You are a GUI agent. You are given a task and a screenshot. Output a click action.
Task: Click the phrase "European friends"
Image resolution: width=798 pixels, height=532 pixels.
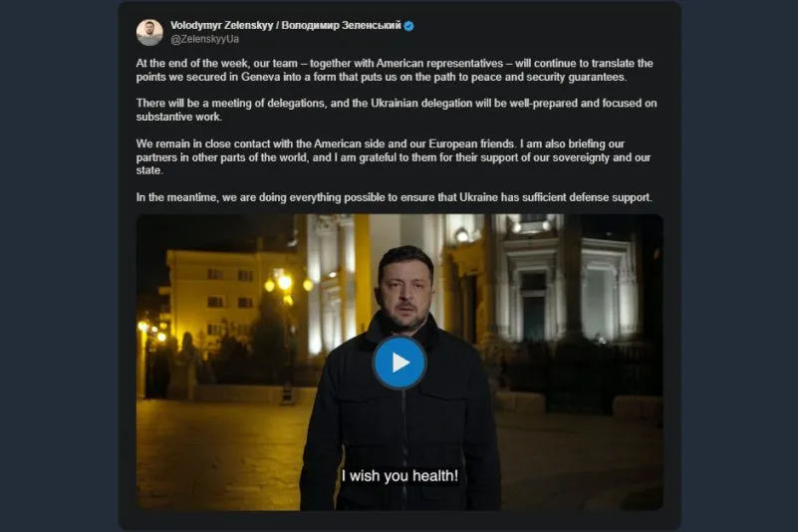(472, 143)
